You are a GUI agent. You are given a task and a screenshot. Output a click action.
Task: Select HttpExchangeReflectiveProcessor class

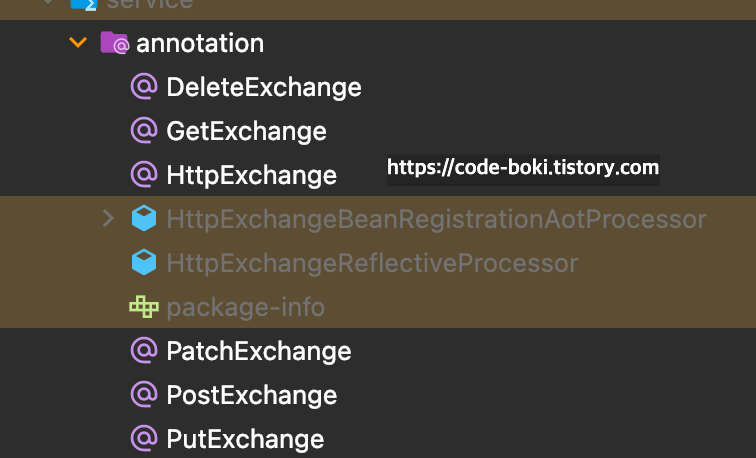pyautogui.click(x=372, y=263)
